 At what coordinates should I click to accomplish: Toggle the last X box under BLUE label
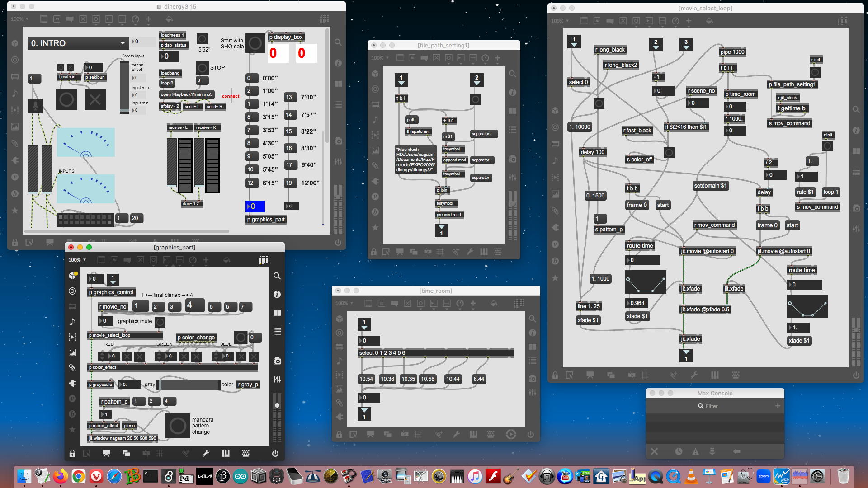pyautogui.click(x=254, y=357)
